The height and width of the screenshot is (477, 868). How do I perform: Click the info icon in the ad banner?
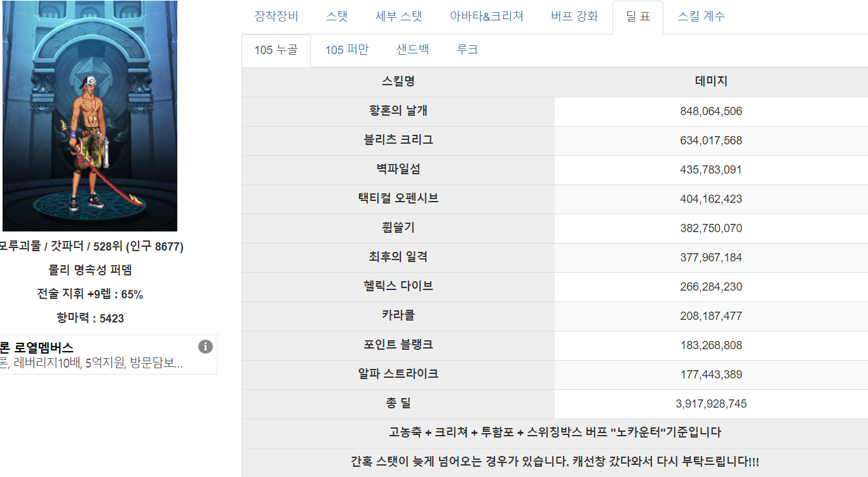pos(205,347)
